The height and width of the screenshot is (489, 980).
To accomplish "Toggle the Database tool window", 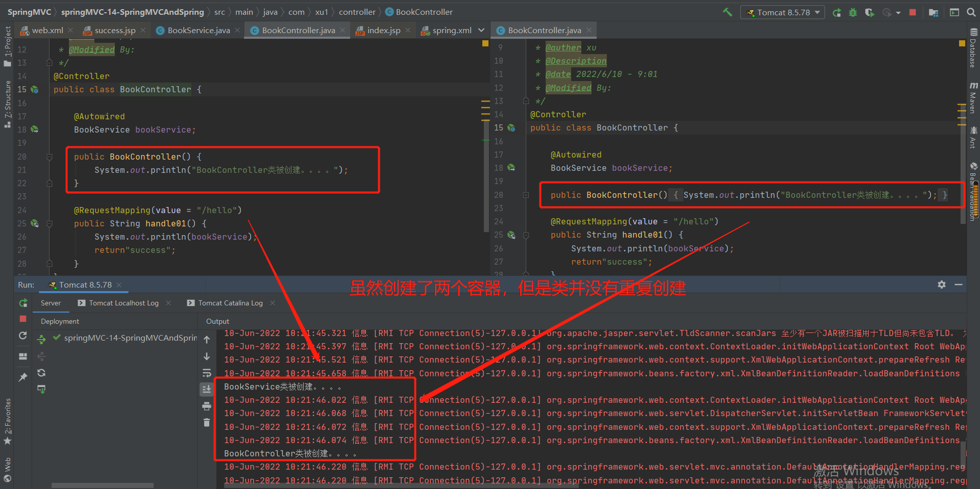I will point(973,47).
